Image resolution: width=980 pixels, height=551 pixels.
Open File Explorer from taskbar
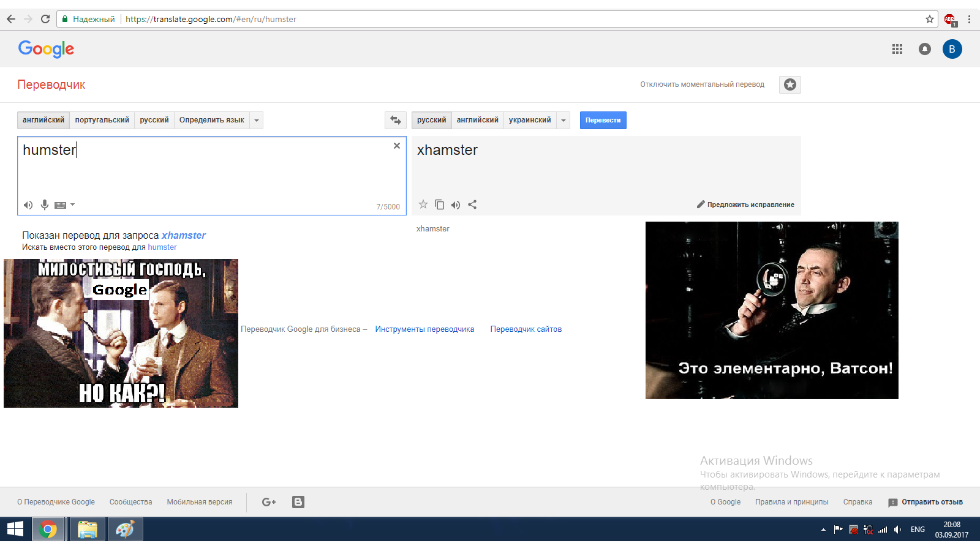pyautogui.click(x=88, y=529)
